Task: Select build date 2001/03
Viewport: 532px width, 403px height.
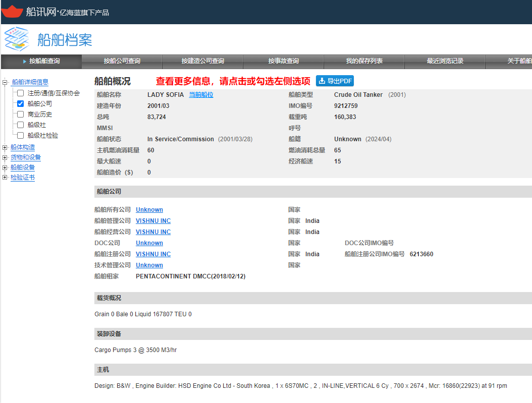Action: pos(158,106)
